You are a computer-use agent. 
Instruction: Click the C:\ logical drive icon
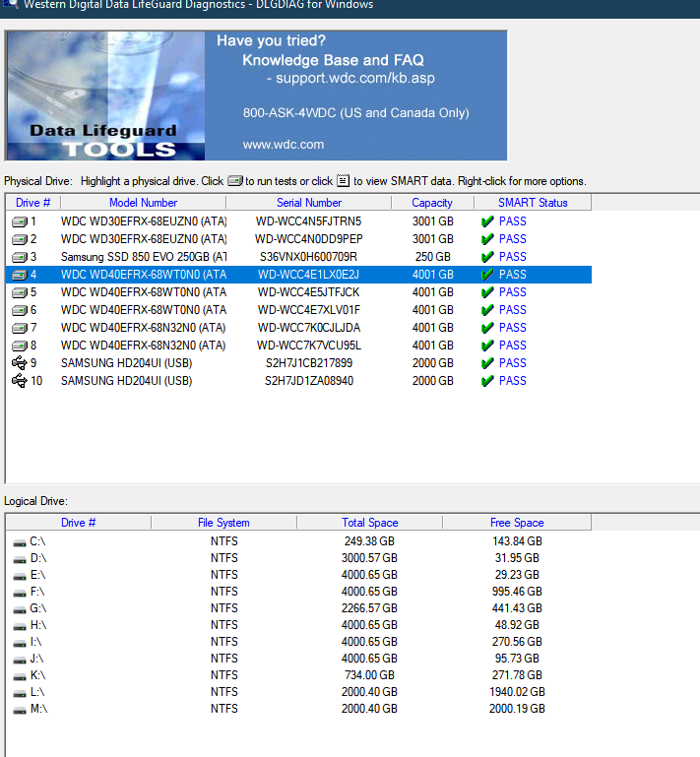(20, 543)
